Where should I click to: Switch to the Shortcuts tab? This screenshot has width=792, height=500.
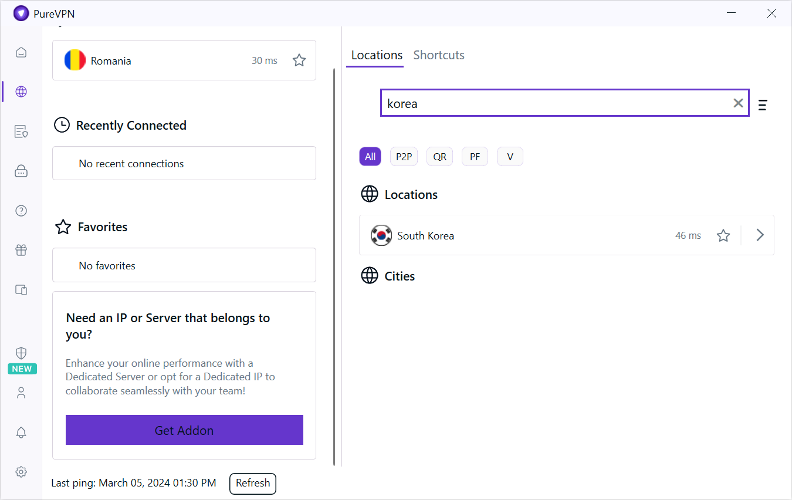pyautogui.click(x=439, y=55)
